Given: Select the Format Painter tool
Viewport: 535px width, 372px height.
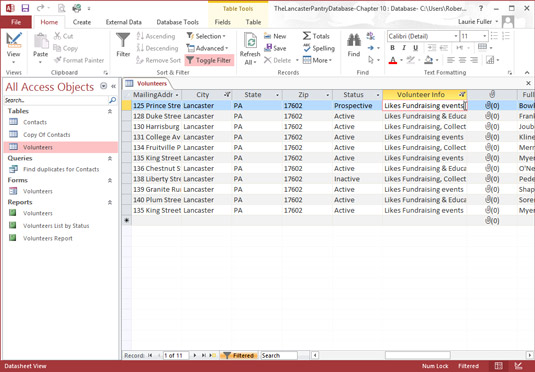Looking at the screenshot, I should pos(79,60).
